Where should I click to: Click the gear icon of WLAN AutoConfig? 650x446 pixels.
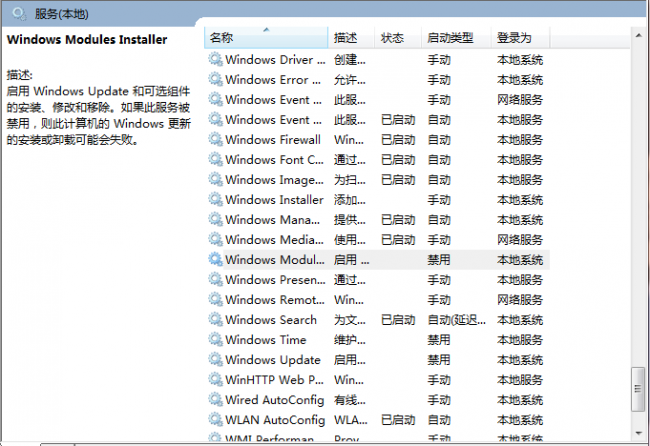215,419
